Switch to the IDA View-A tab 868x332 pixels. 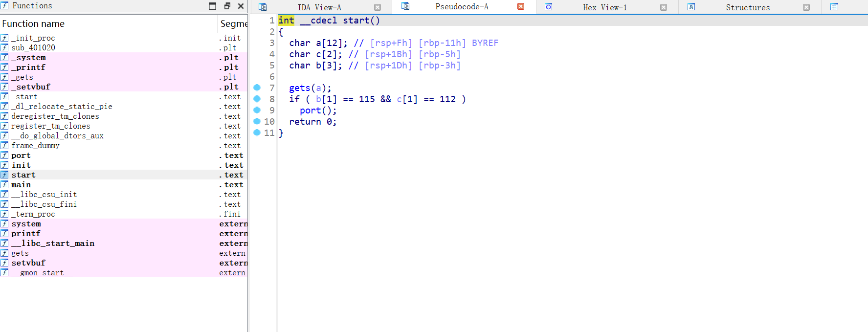319,7
